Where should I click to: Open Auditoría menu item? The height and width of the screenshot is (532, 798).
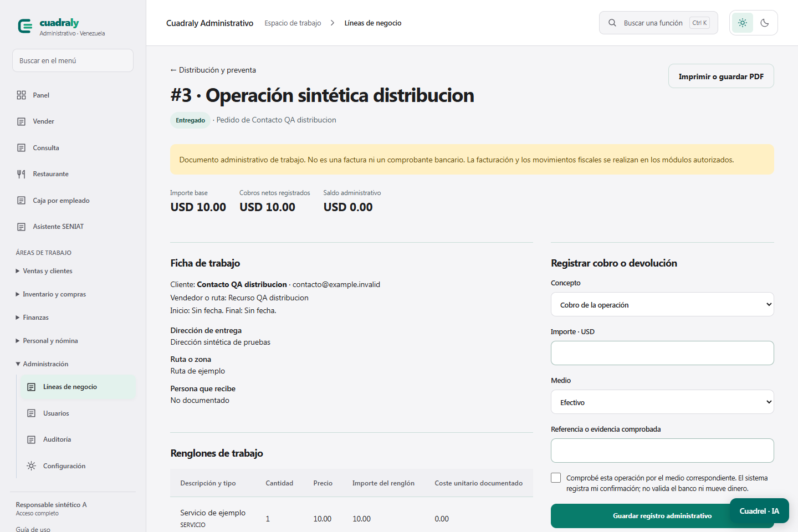[x=78, y=439]
